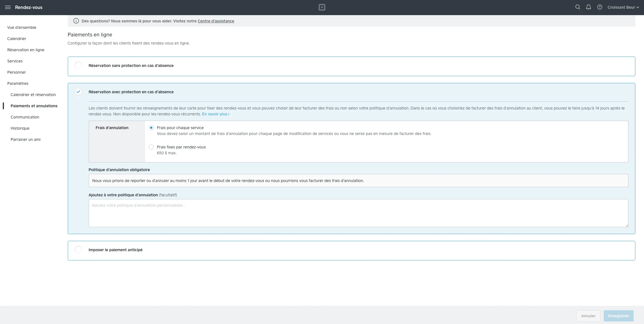The width and height of the screenshot is (644, 324).
Task: Open En savoir plus link
Action: (x=216, y=114)
